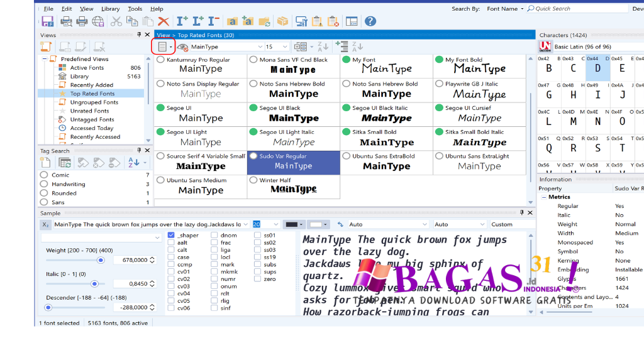Open Print Preview from the toolbar
644x338 pixels.
[66, 21]
